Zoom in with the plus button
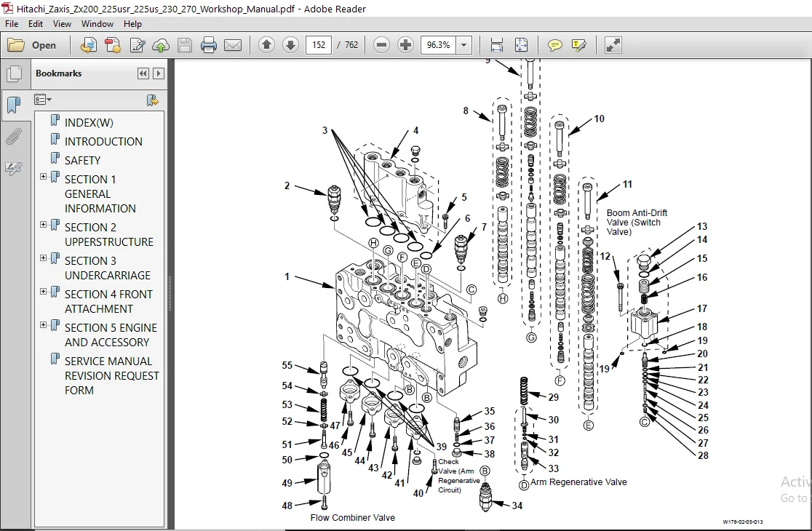 pos(405,45)
